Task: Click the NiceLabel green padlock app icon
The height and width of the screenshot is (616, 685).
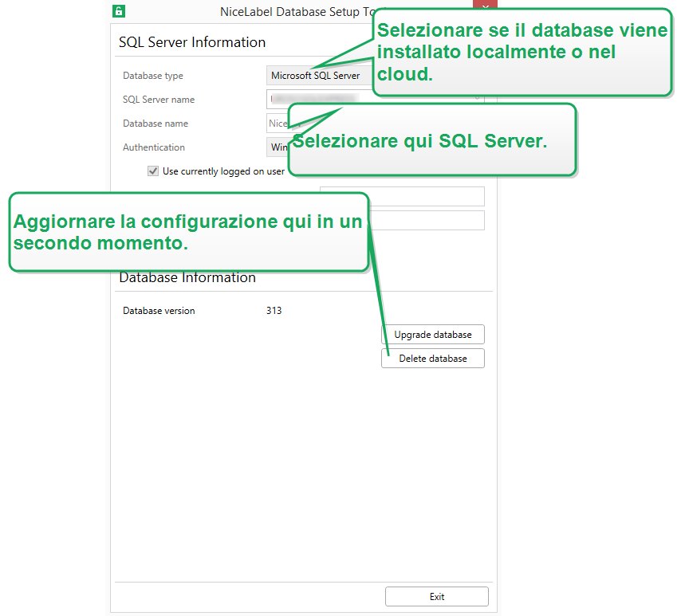Action: pyautogui.click(x=119, y=11)
